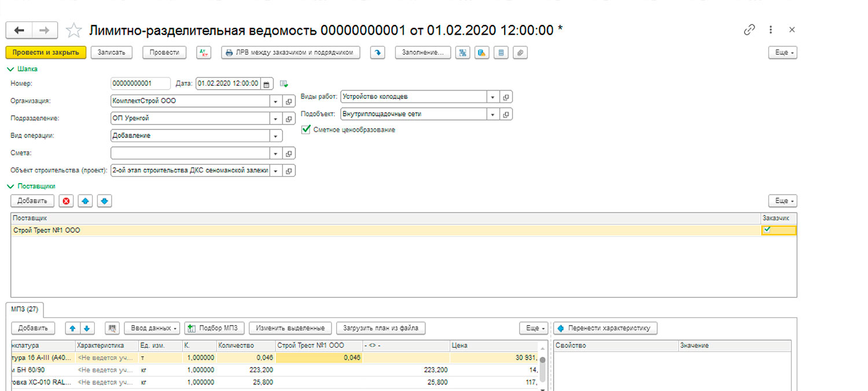Viewport: 868px width, 391px height.
Task: Open the Ввод данных dropdown menu
Action: click(152, 328)
